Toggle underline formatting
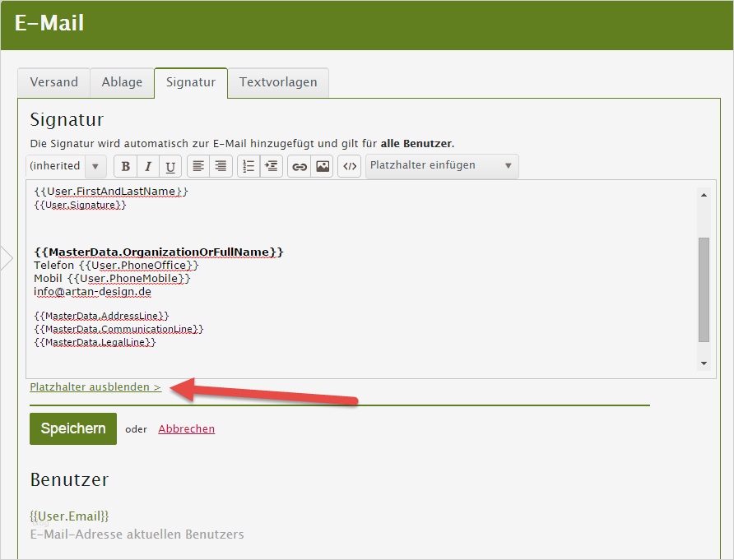The width and height of the screenshot is (734, 560). pyautogui.click(x=170, y=166)
